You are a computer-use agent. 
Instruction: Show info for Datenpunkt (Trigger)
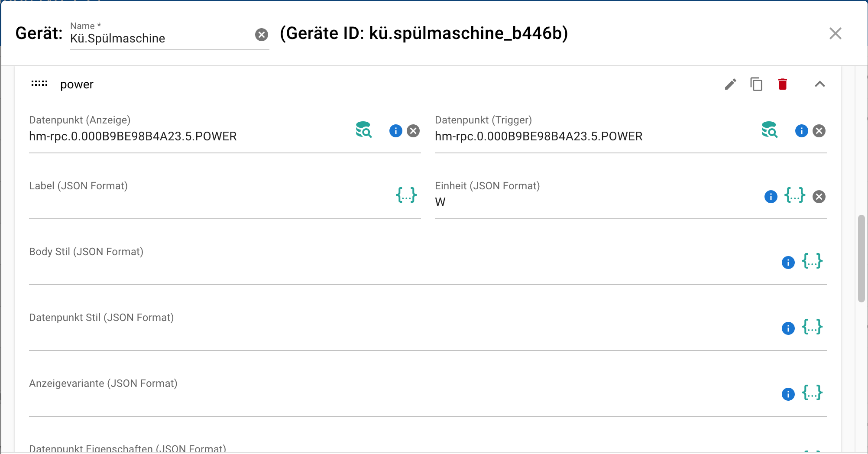pyautogui.click(x=802, y=131)
